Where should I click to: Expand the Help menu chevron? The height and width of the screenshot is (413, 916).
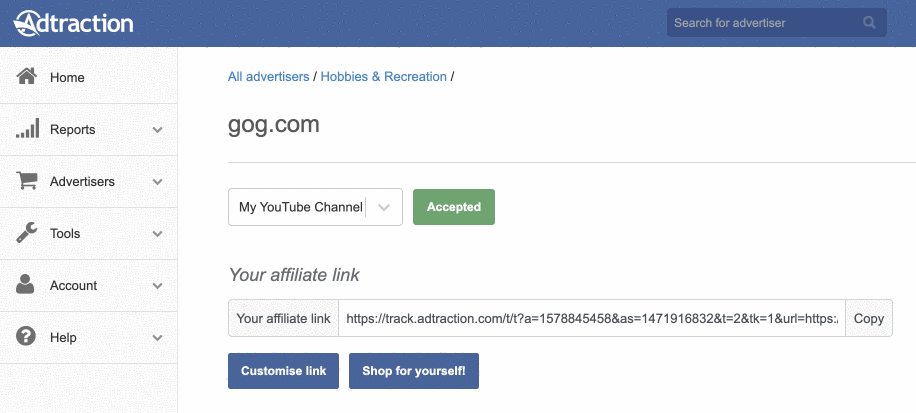coord(157,338)
